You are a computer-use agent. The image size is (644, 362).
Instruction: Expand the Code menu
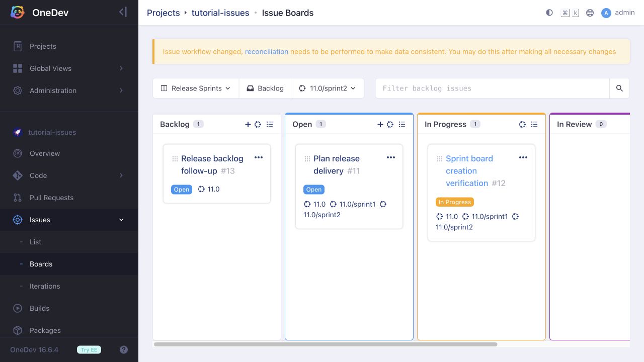pyautogui.click(x=69, y=175)
